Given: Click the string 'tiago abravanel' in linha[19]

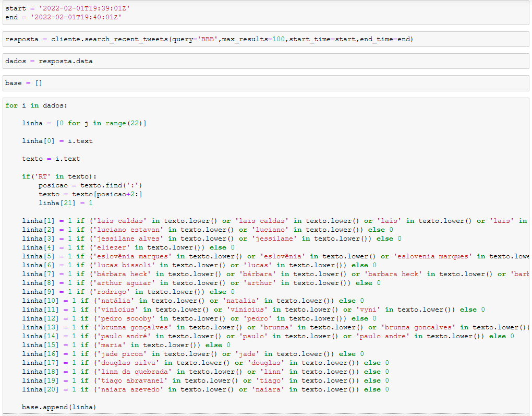Looking at the screenshot, I should 132,381.
